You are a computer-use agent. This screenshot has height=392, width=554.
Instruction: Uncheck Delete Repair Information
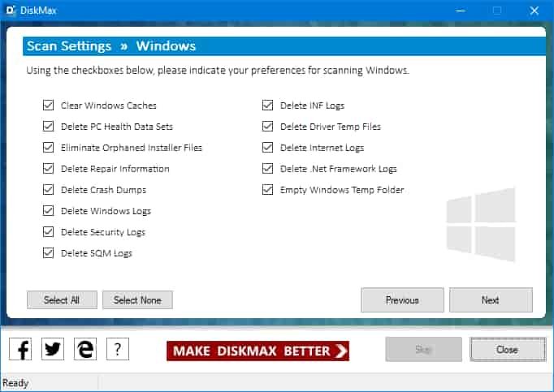pyautogui.click(x=48, y=169)
